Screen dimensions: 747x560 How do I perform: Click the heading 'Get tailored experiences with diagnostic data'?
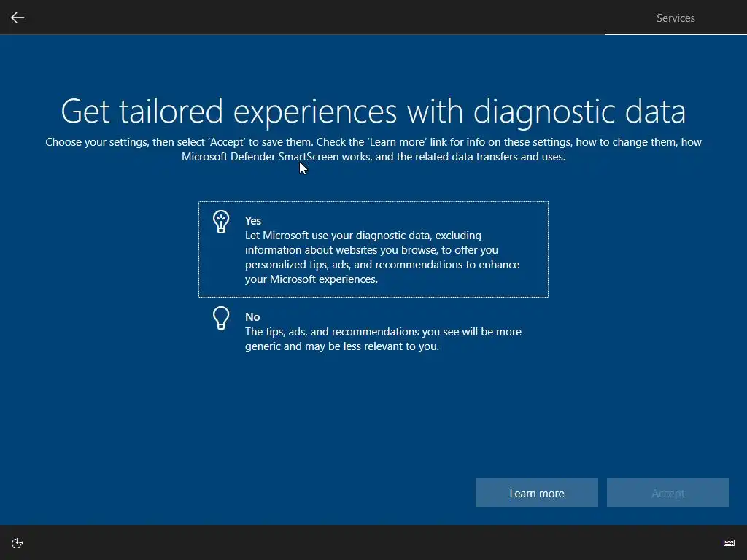click(x=373, y=111)
